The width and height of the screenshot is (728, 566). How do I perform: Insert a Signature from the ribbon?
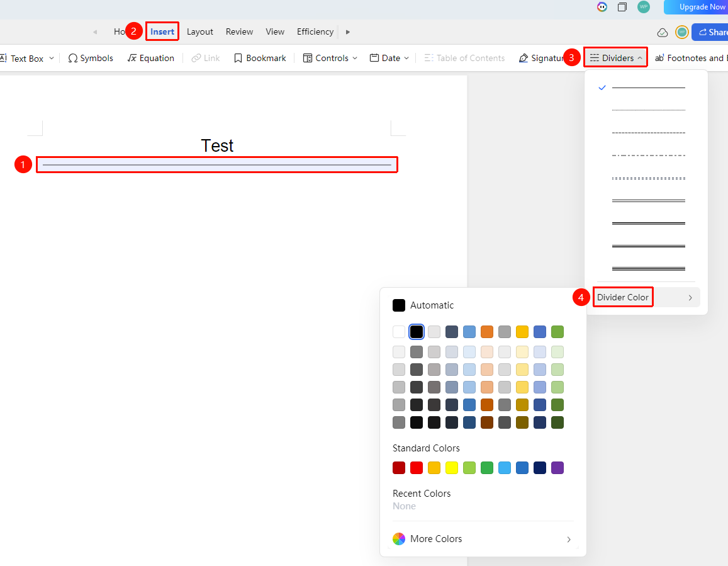541,58
